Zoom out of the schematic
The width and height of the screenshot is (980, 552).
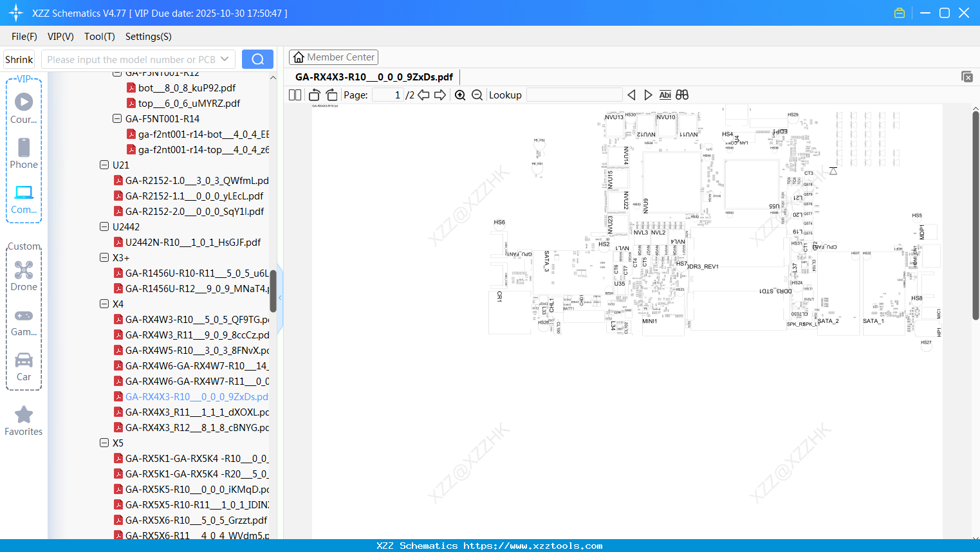pyautogui.click(x=477, y=95)
